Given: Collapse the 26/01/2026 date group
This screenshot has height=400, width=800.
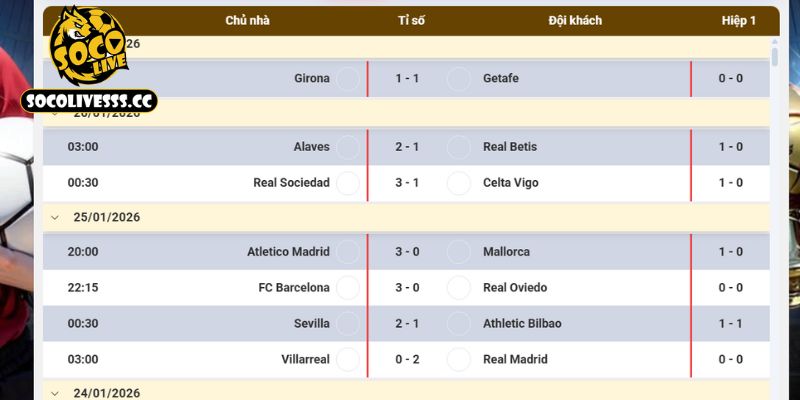Looking at the screenshot, I should [x=56, y=113].
